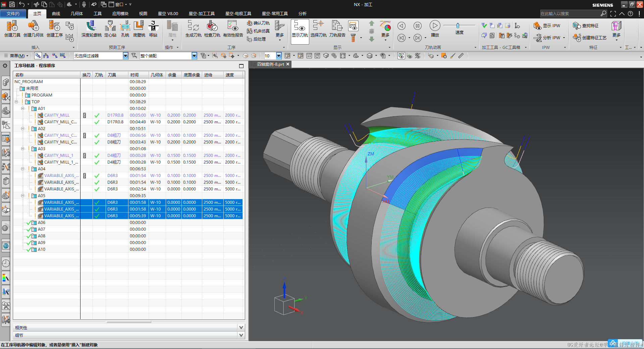
Task: Click the save icon in title bar
Action: (x=12, y=4)
